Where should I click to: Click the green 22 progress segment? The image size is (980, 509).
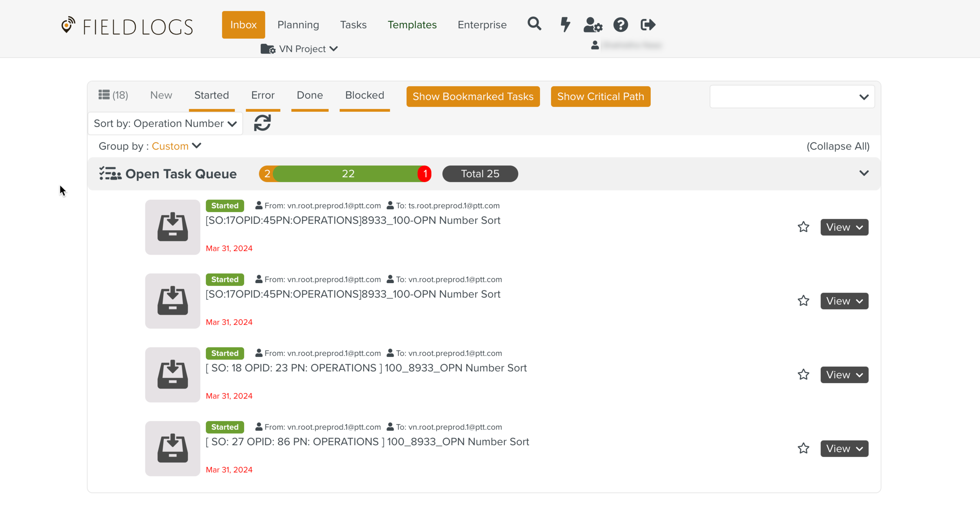pos(348,174)
